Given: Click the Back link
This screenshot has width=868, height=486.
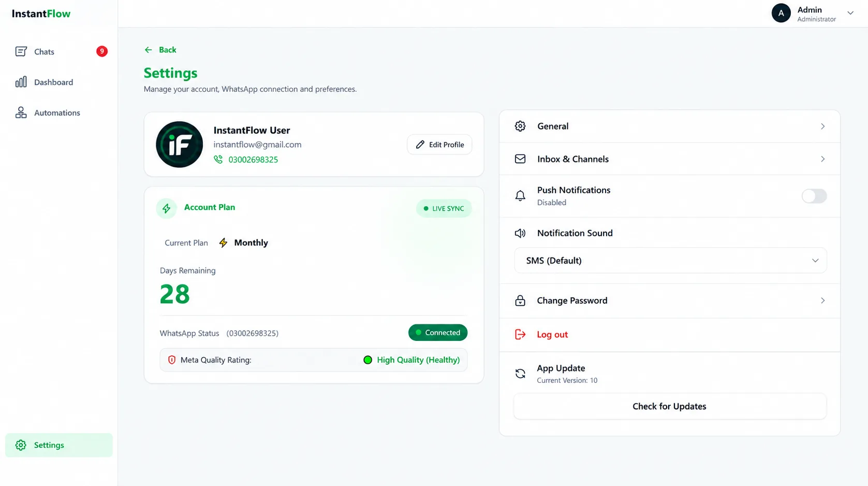Looking at the screenshot, I should coord(160,50).
